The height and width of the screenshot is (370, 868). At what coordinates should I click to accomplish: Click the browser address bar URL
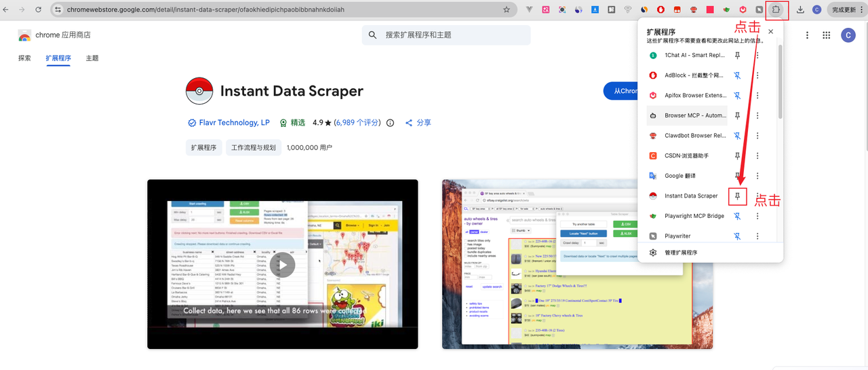205,10
